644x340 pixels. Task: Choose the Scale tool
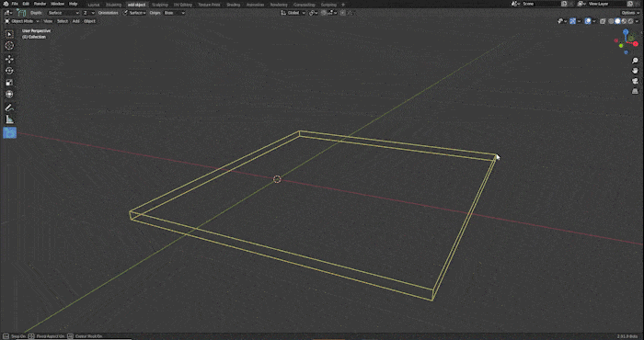tap(9, 83)
